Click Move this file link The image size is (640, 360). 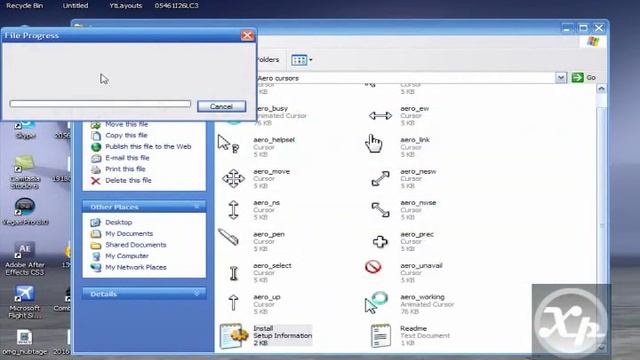[x=127, y=124]
